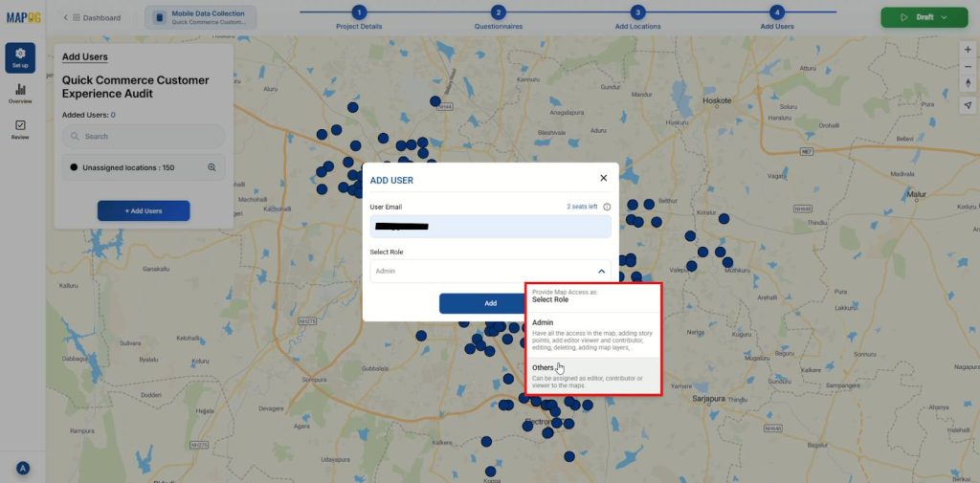Viewport: 980px width, 483px height.
Task: Open the Overview sidebar section
Action: coord(20,94)
